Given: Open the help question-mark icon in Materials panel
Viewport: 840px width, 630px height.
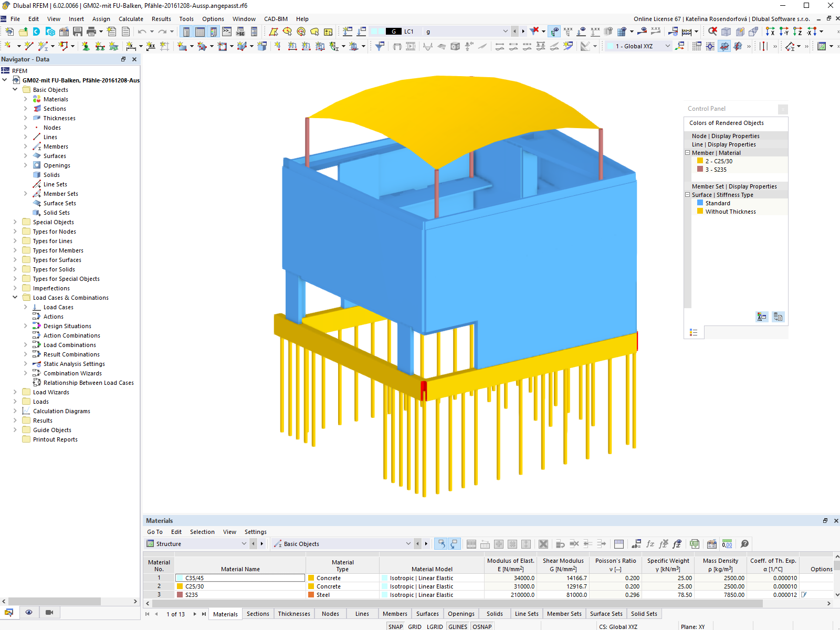Looking at the screenshot, I should (744, 544).
